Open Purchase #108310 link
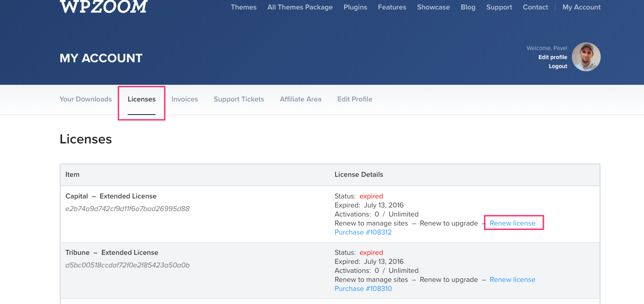Viewport: 644px width, 304px height. pos(363,289)
